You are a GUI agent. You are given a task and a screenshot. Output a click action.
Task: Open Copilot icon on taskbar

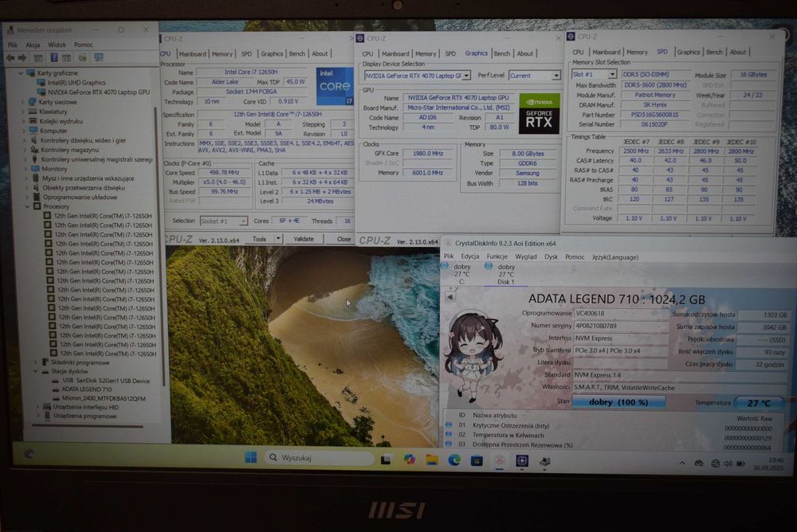click(x=409, y=460)
